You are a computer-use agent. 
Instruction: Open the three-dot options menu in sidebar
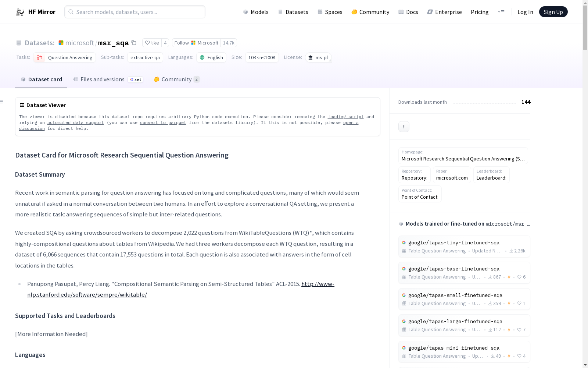pos(404,127)
